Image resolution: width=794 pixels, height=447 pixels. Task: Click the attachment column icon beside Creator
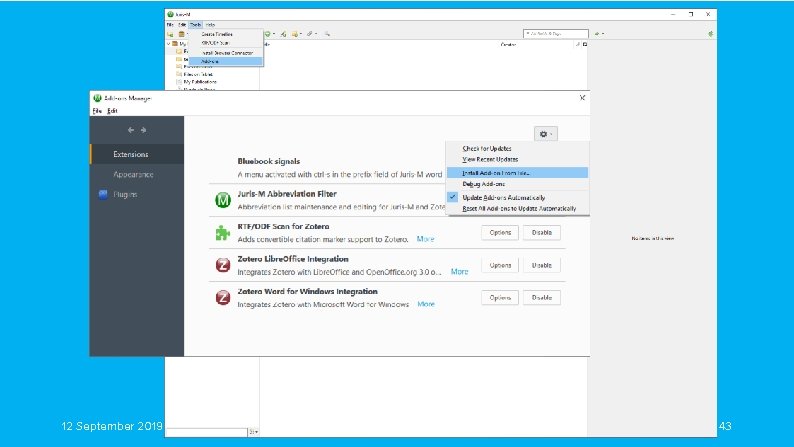pos(578,45)
